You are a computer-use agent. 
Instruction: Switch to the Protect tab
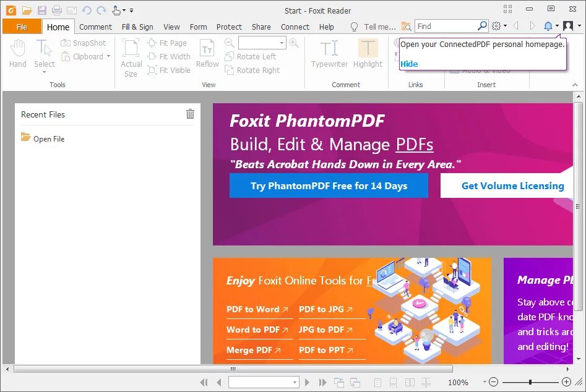tap(229, 27)
